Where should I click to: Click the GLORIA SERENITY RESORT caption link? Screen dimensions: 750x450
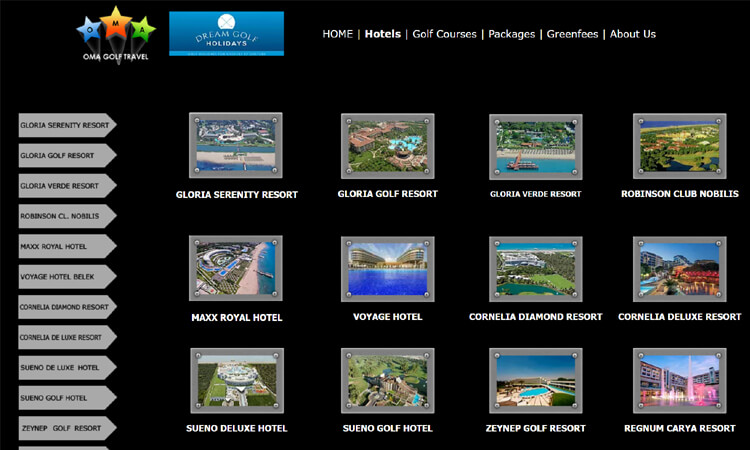[x=237, y=195]
